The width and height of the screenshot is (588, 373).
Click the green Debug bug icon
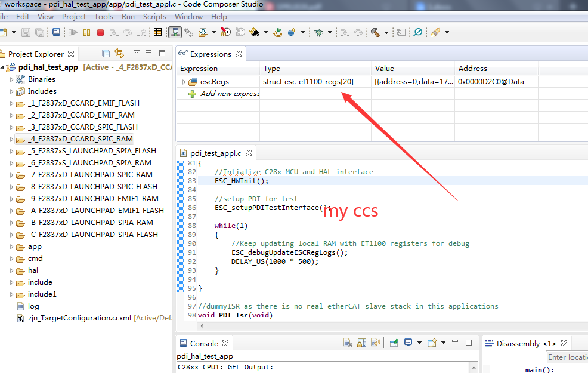319,32
